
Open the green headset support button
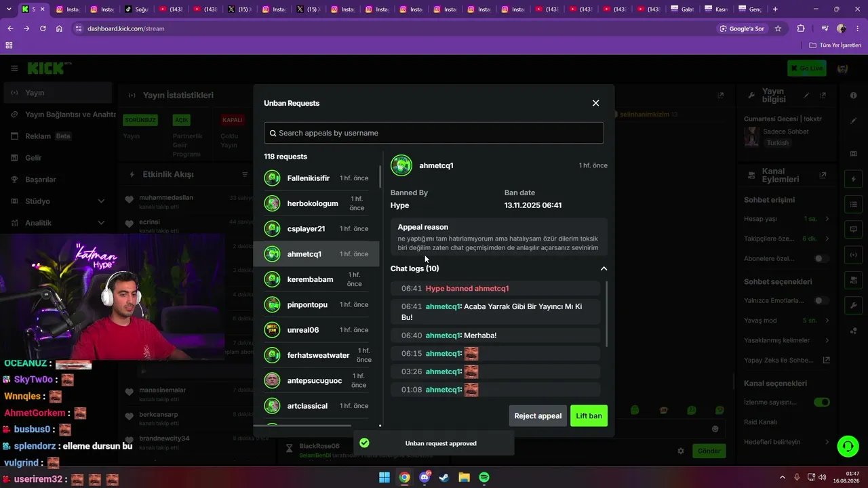(x=848, y=446)
